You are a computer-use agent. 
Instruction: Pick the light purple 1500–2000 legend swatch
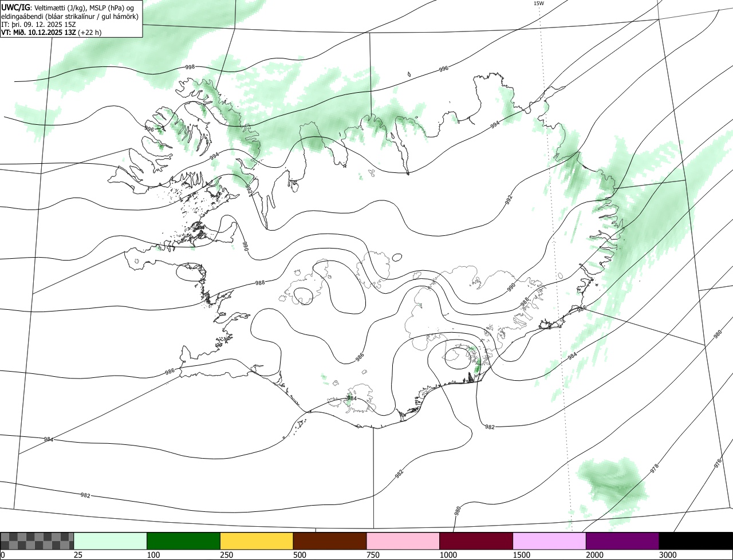(x=550, y=541)
